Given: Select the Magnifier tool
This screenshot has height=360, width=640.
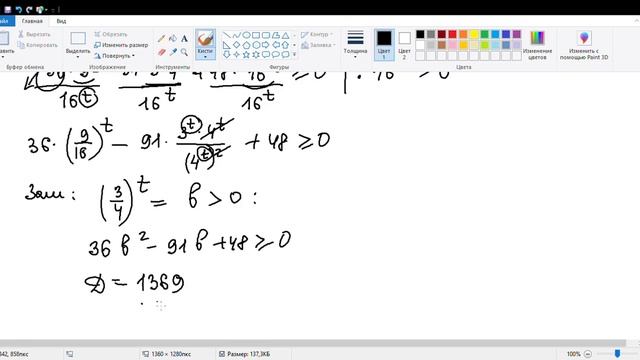Looking at the screenshot, I should point(184,52).
